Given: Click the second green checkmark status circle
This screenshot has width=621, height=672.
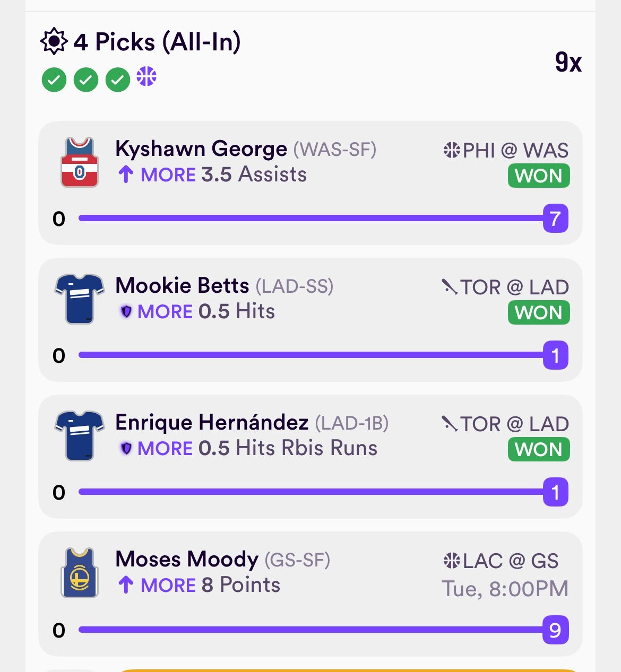Looking at the screenshot, I should click(x=86, y=80).
